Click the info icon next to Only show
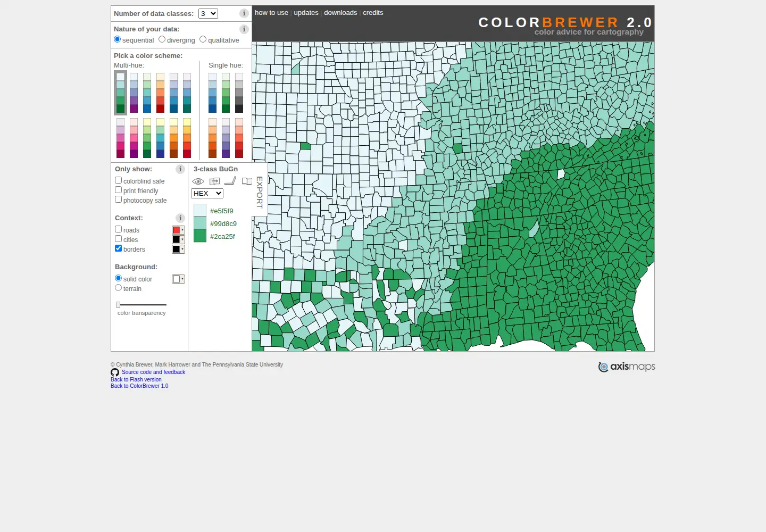Screen dimensions: 766x532 [x=180, y=169]
